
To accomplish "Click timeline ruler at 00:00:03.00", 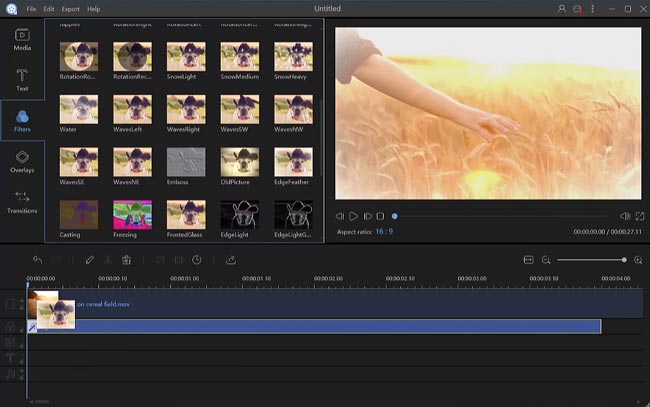I will [x=472, y=279].
